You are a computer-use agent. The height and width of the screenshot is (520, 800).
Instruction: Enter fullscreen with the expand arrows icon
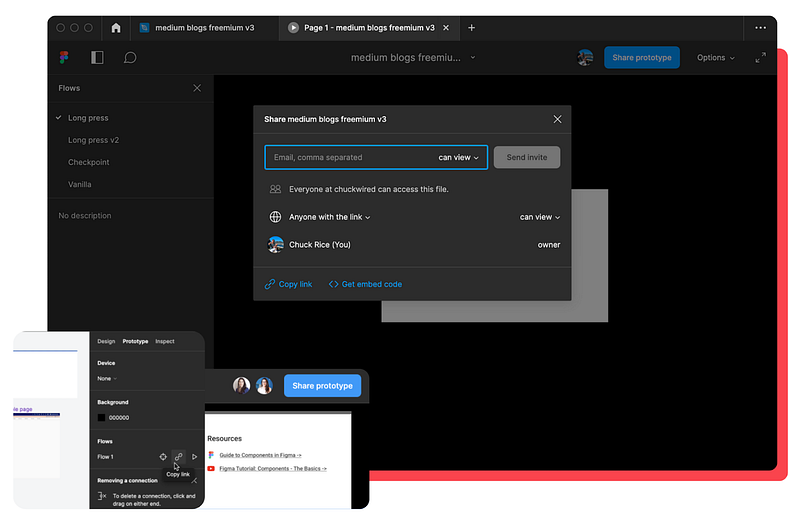pos(760,58)
